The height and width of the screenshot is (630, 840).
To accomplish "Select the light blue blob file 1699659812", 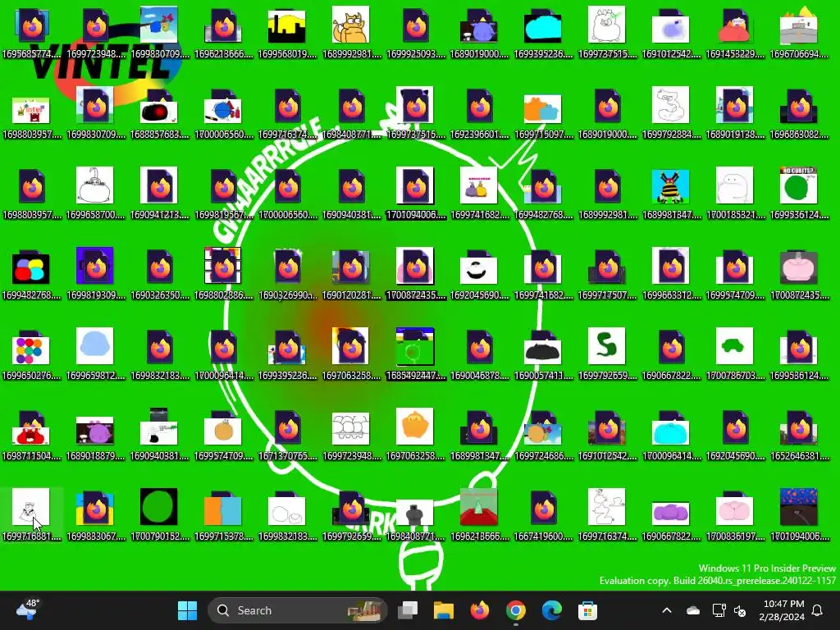I will click(x=95, y=353).
